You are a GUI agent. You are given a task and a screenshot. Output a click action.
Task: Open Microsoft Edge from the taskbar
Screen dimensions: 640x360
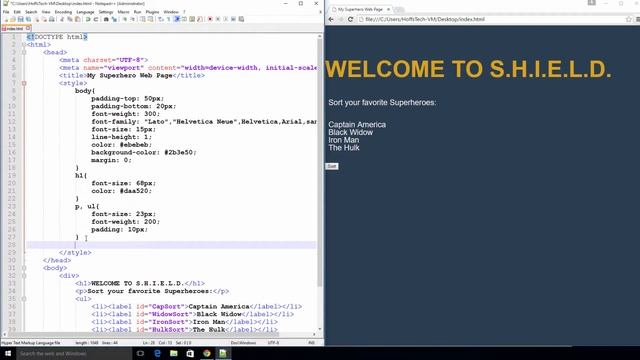click(157, 353)
